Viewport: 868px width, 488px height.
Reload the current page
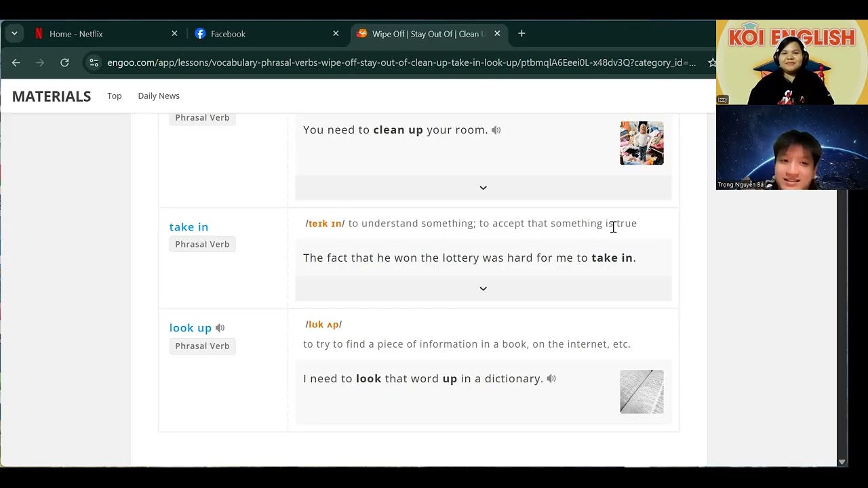tap(64, 62)
